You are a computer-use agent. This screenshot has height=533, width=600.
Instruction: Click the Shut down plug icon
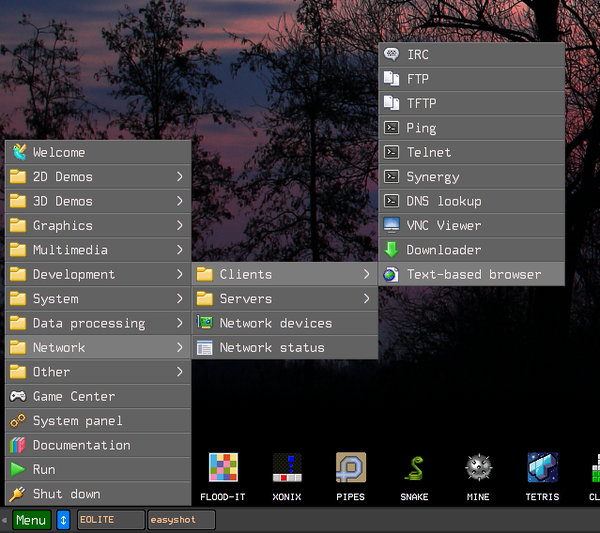tap(17, 494)
